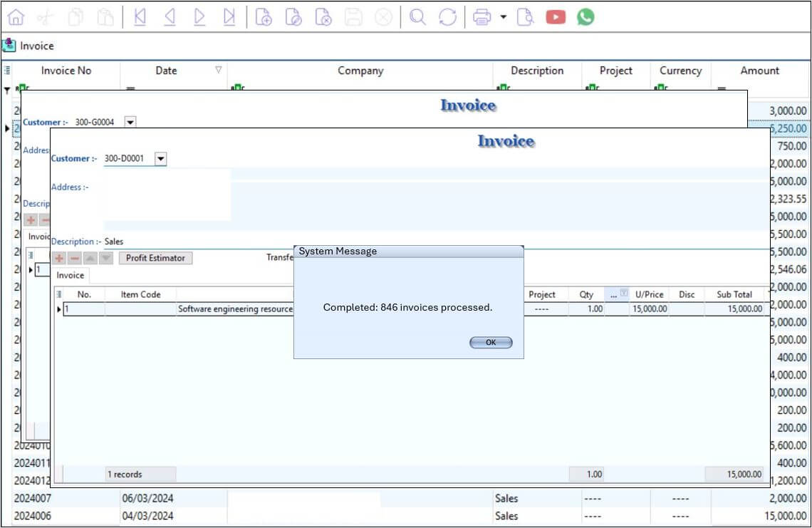Select the Software engineering resource item cell
The width and height of the screenshot is (812, 528).
(235, 309)
